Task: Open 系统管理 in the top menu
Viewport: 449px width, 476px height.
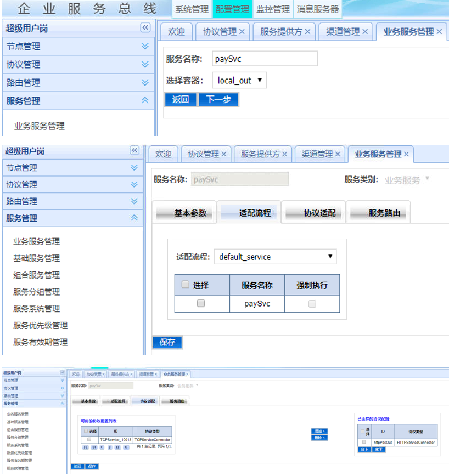Action: (x=192, y=9)
